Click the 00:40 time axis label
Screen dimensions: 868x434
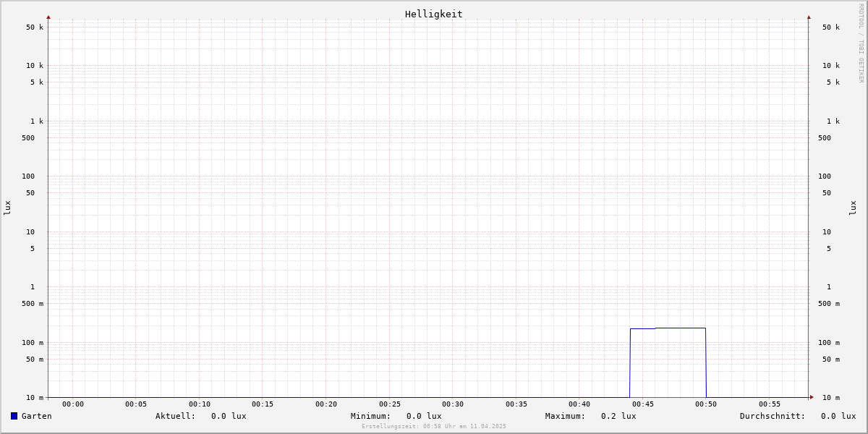tap(579, 404)
